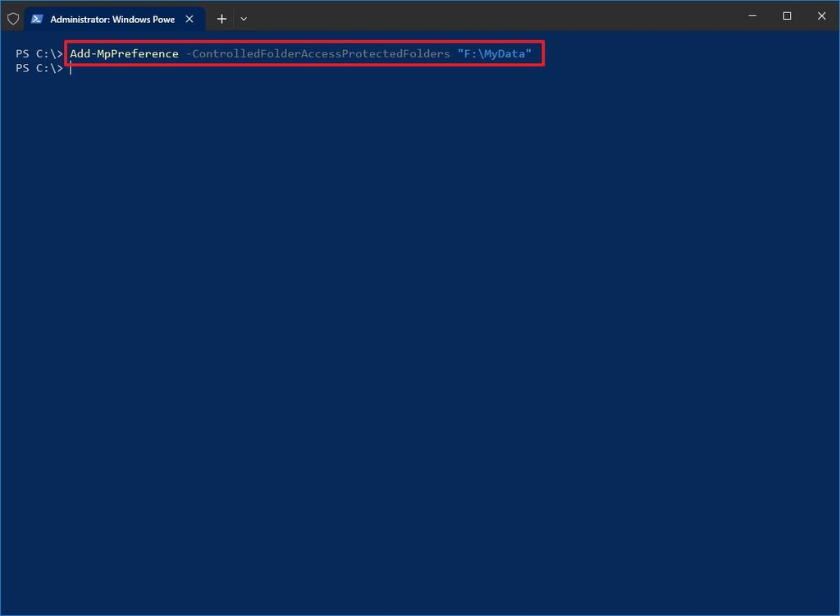Screen dimensions: 840x616
Task: Click the second PS C:\> prompt line
Action: (39, 68)
